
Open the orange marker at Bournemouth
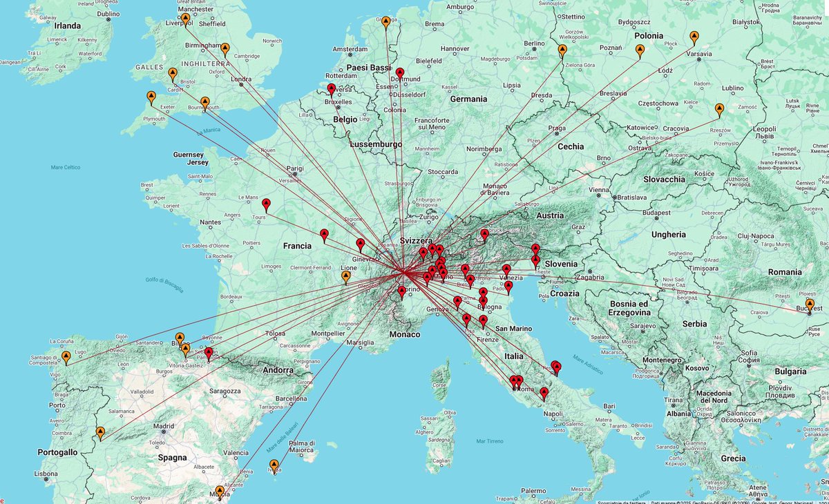click(x=204, y=104)
